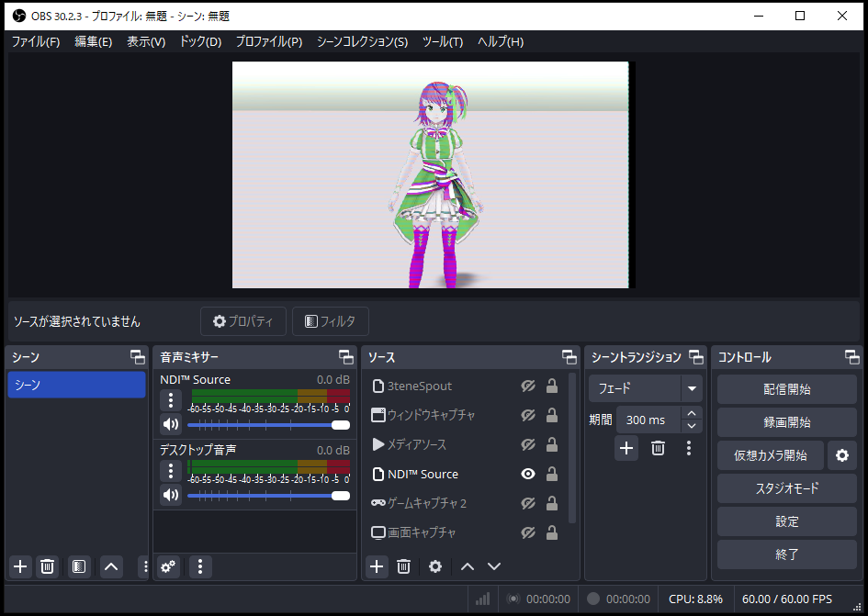Open transition properties three-dot menu
868x616 pixels.
[x=689, y=448]
